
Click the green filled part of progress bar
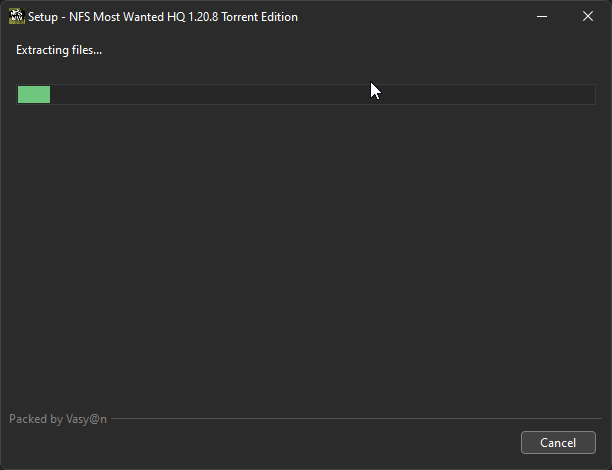[34, 94]
